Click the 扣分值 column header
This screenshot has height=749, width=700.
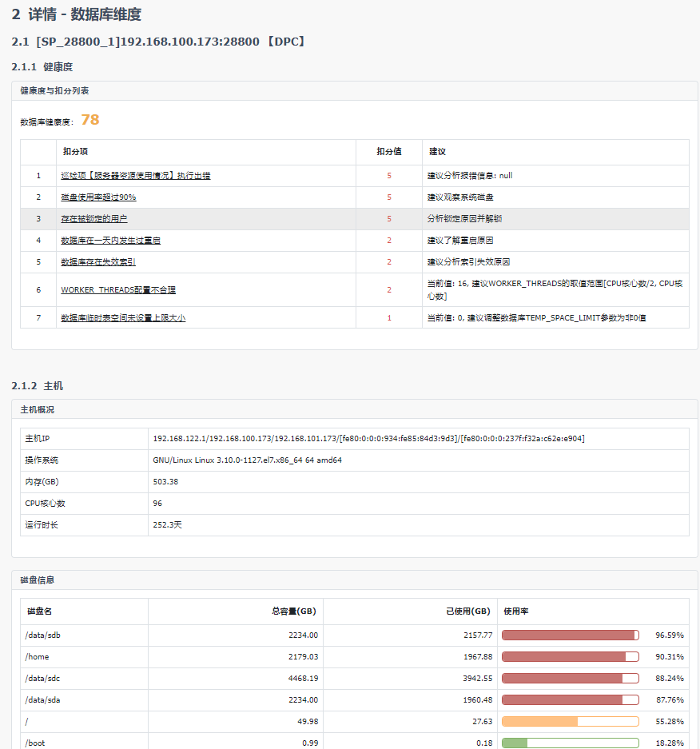pyautogui.click(x=388, y=151)
